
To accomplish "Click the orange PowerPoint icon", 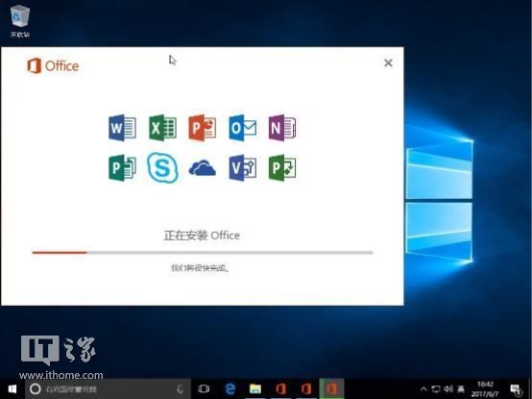I will [x=203, y=128].
